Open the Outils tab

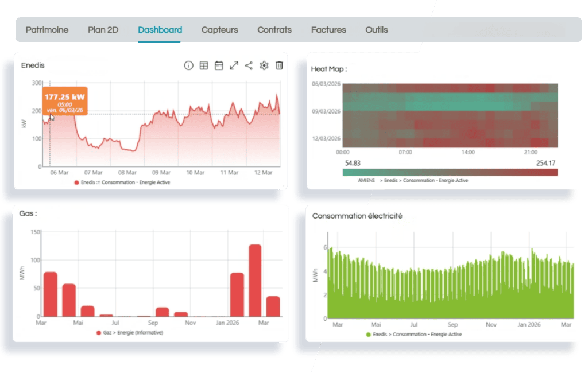[377, 30]
